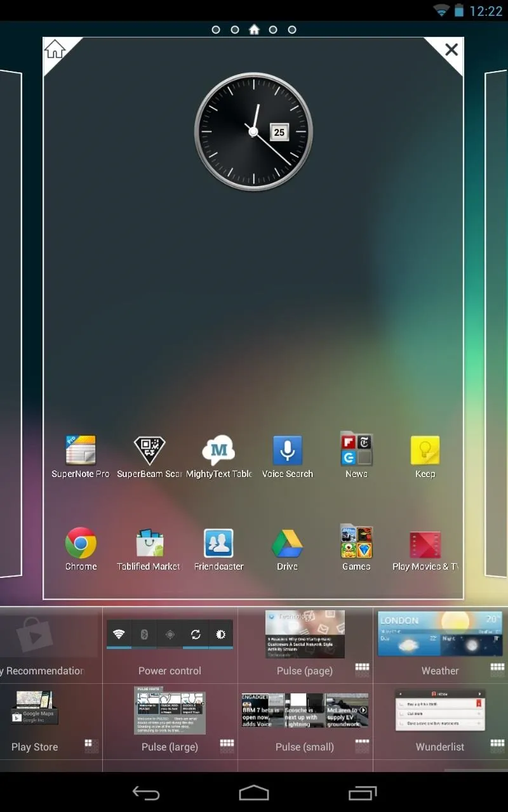Select the Play Store widget thumbnail
This screenshot has width=508, height=812.
click(x=35, y=709)
